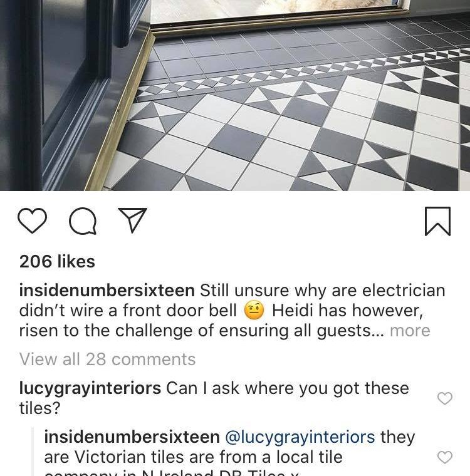Tap the blue door in the photo
Screen dimensions: 470x476
pos(67,91)
